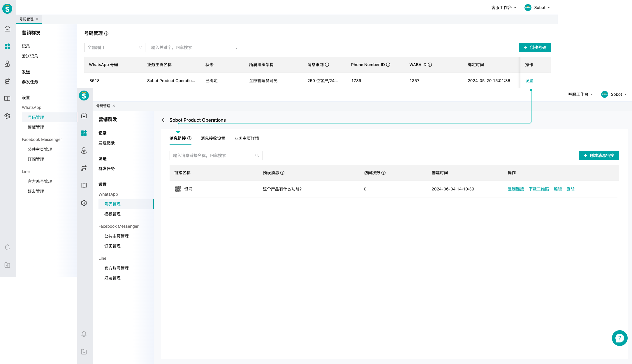632x364 pixels.
Task: Open the settings gear in the front window sidebar
Action: (x=84, y=203)
